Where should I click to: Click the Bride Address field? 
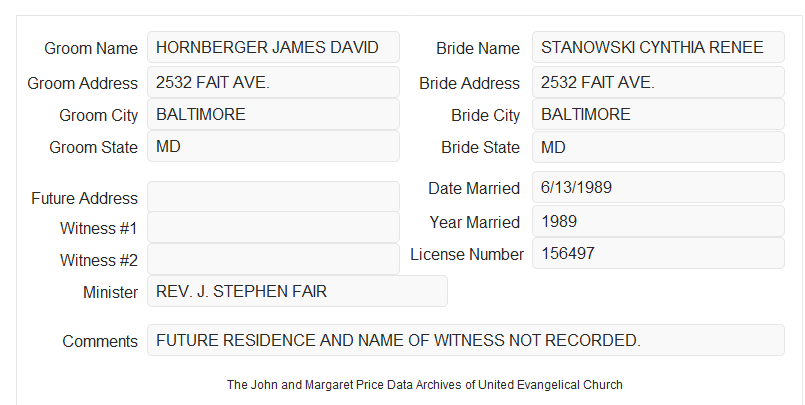[x=658, y=82]
